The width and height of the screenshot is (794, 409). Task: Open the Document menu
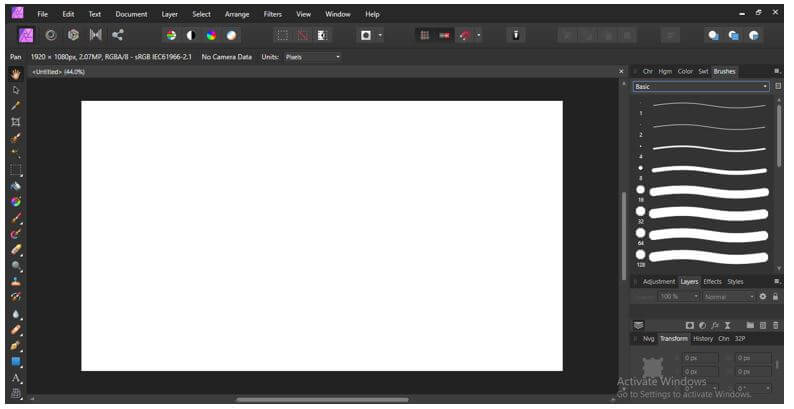point(131,14)
